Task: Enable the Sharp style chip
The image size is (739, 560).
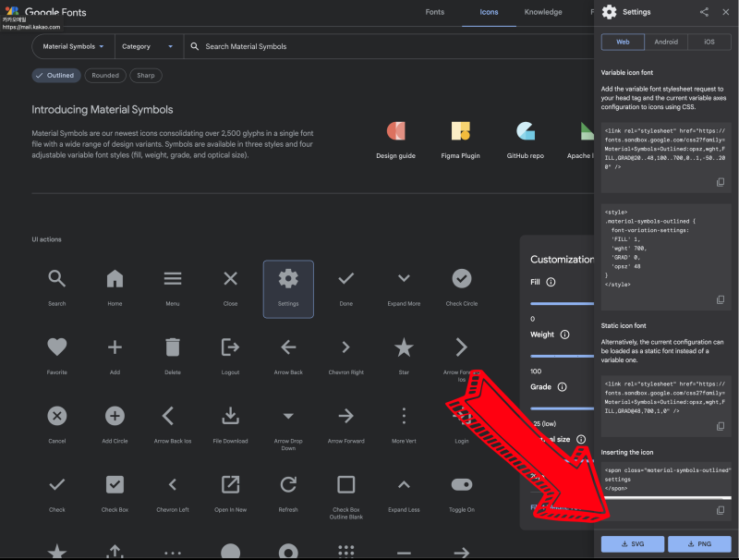Action: [x=146, y=76]
